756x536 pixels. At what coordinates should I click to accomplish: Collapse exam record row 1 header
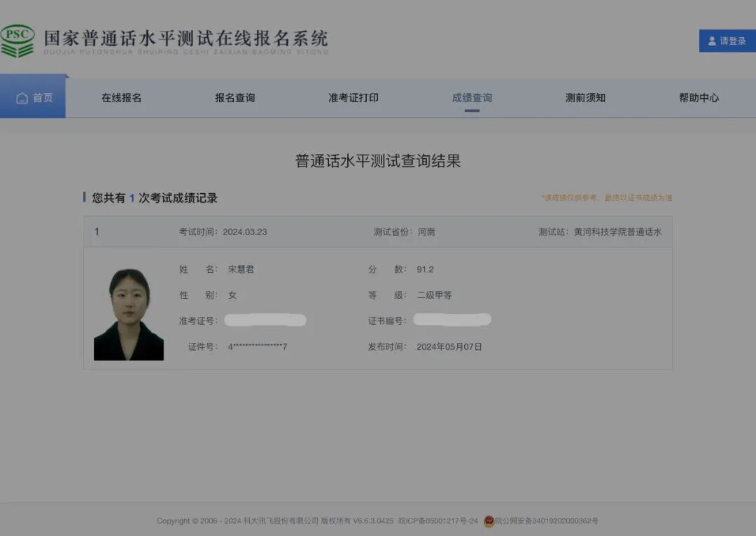pos(378,232)
